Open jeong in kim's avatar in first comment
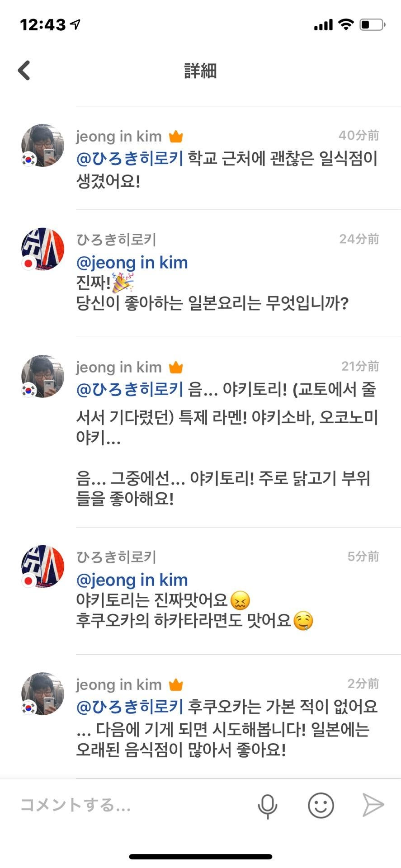The image size is (401, 868). (x=42, y=146)
